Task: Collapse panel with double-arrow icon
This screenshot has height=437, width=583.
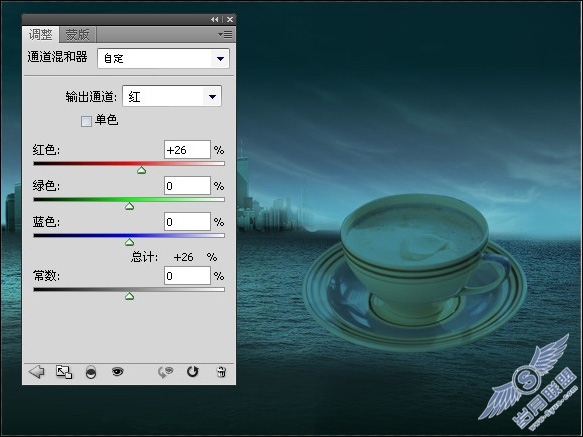Action: (x=215, y=19)
